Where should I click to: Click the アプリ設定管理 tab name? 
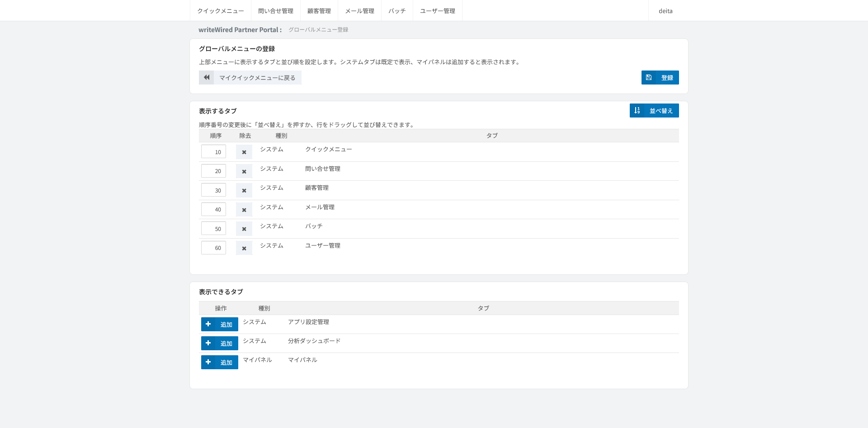(x=308, y=322)
